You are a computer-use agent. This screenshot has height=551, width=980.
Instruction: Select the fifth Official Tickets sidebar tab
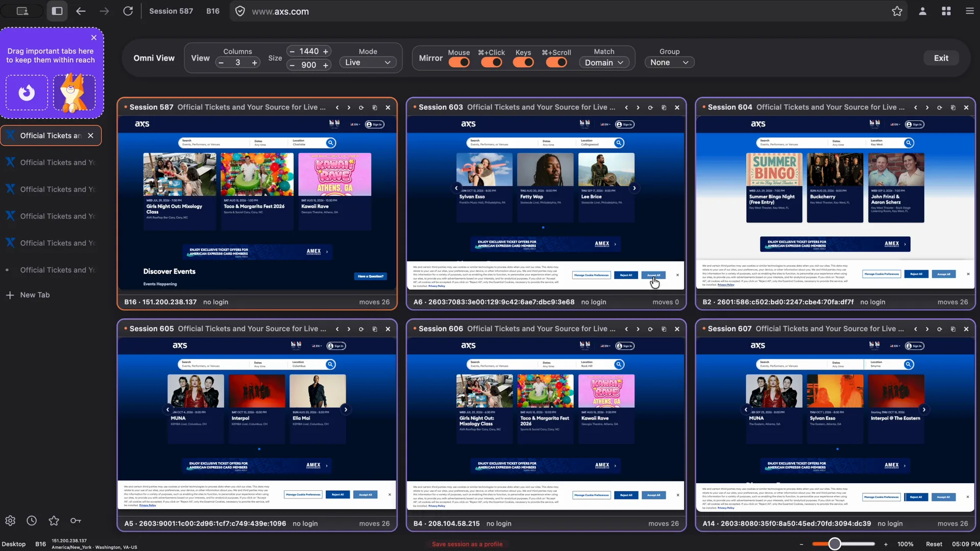tap(51, 243)
